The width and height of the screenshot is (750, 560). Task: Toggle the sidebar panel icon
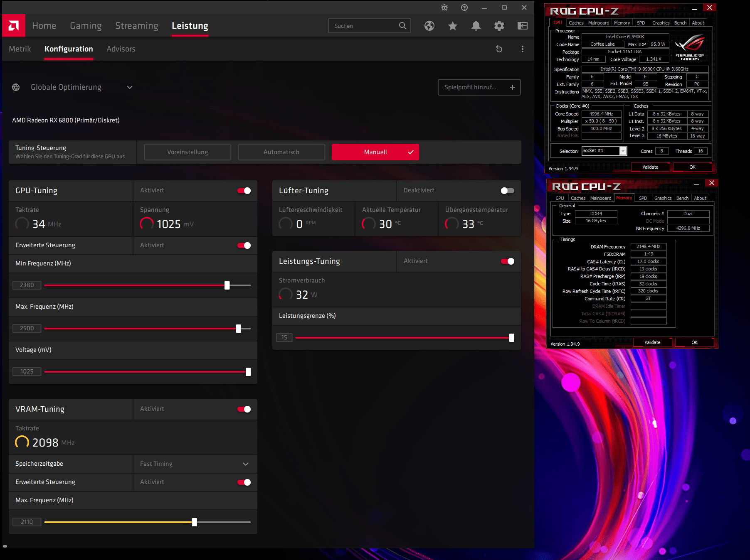click(523, 26)
